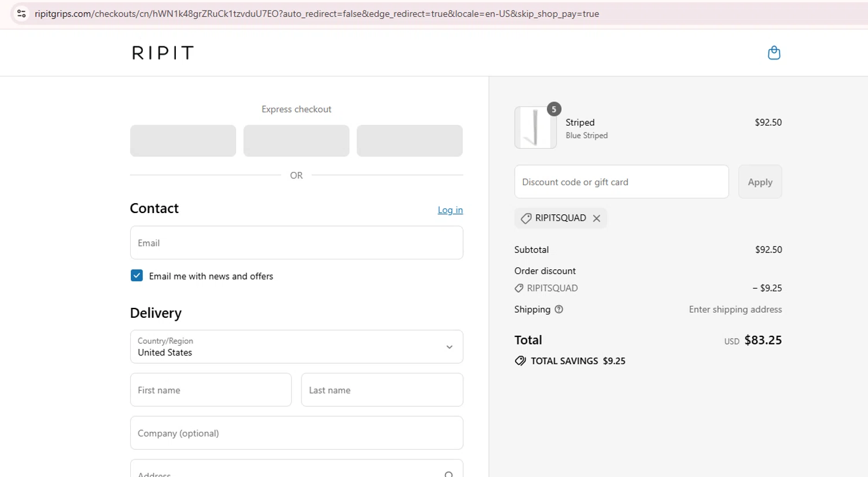Open the shopping bag cart icon

pos(774,53)
